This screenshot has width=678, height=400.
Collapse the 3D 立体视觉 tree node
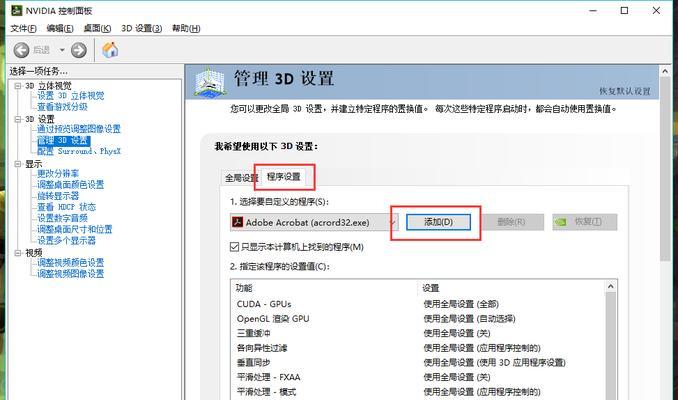click(18, 86)
